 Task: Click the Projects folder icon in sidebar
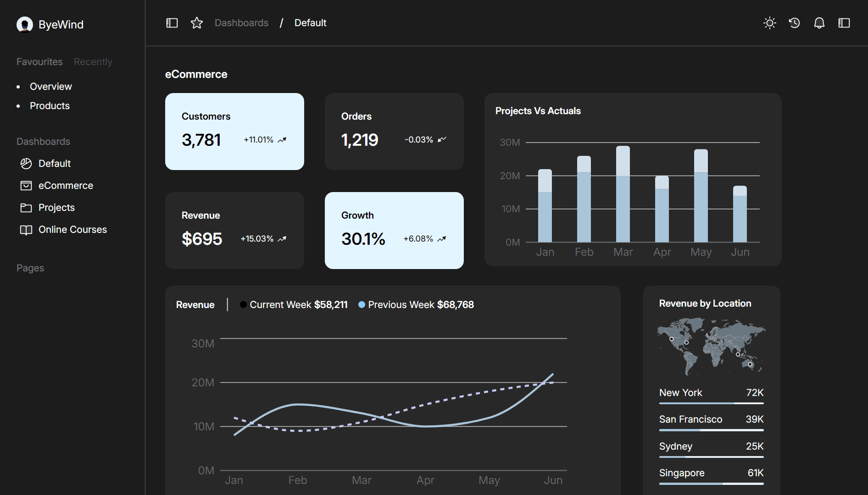point(26,207)
